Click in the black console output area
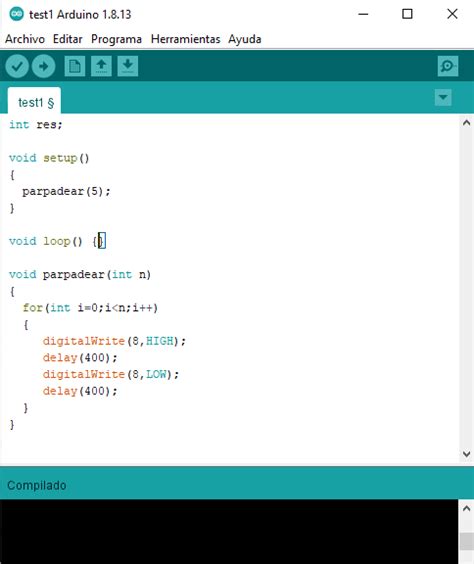 229,531
